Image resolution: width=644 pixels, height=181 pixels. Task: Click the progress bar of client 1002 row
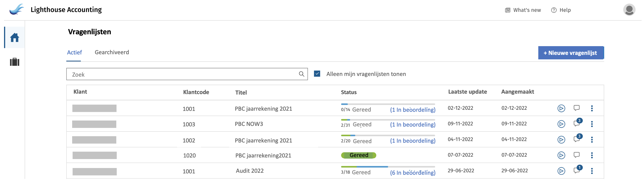click(x=387, y=136)
